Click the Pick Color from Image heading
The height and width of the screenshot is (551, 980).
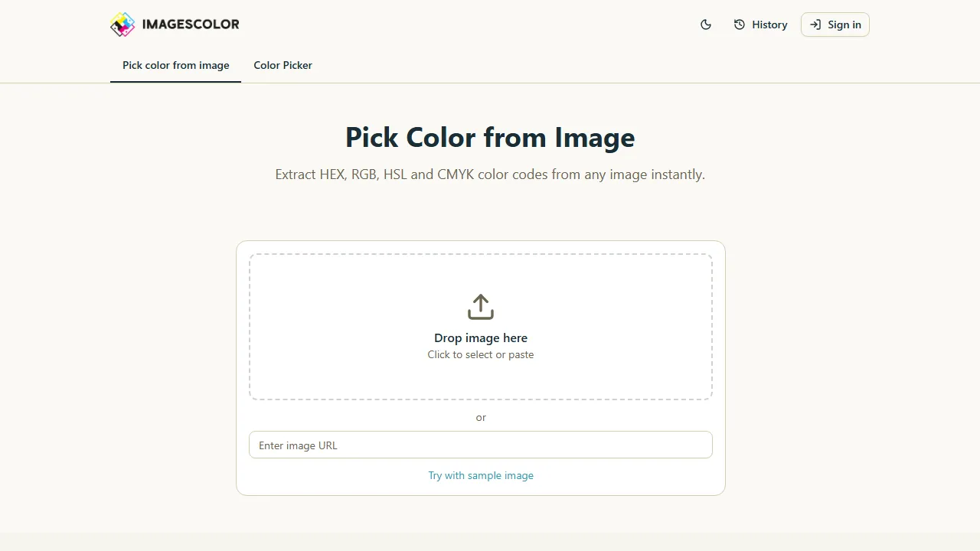pos(489,138)
